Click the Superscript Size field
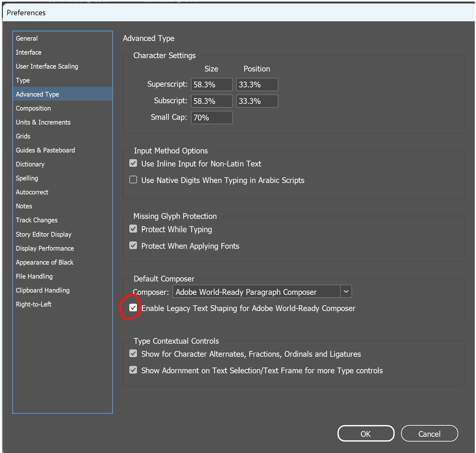 pyautogui.click(x=212, y=85)
